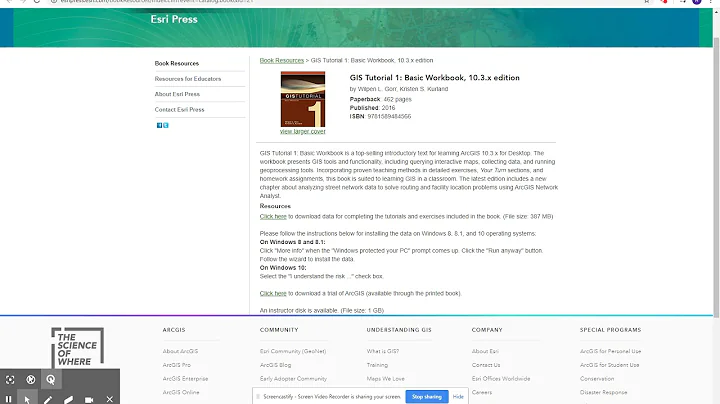Click the Esri Press header title
Screen dimensions: 720x404
[174, 19]
